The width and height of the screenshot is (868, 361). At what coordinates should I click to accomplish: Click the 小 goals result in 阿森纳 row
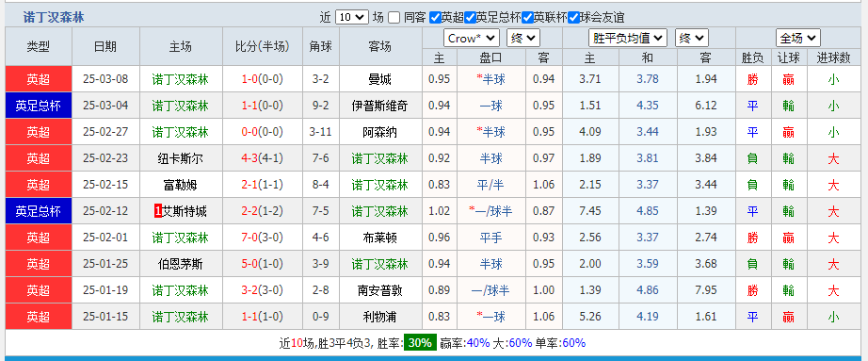833,132
